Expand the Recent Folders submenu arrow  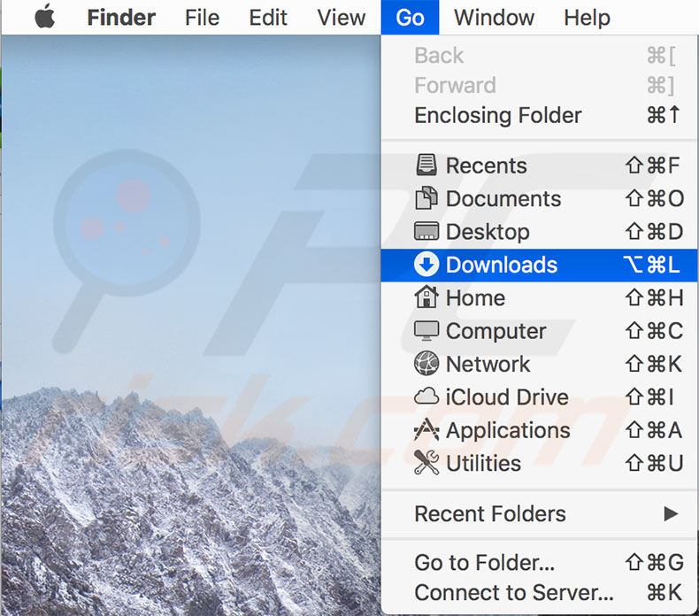tap(671, 513)
